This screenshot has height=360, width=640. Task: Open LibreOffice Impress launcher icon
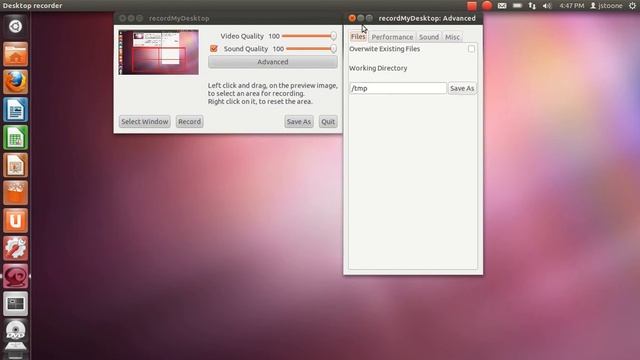point(16,165)
